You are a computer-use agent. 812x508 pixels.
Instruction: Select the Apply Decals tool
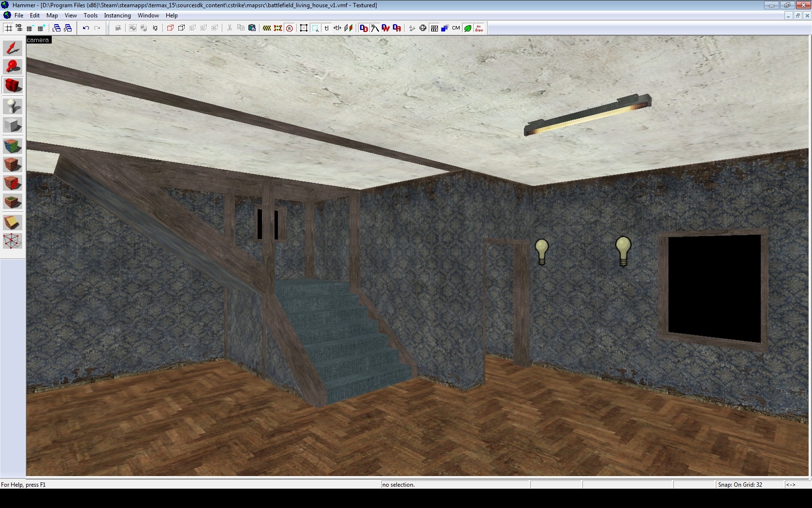pos(13,164)
